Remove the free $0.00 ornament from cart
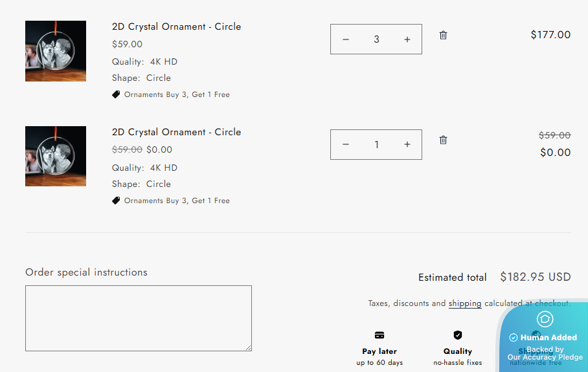This screenshot has height=372, width=588. pyautogui.click(x=443, y=140)
